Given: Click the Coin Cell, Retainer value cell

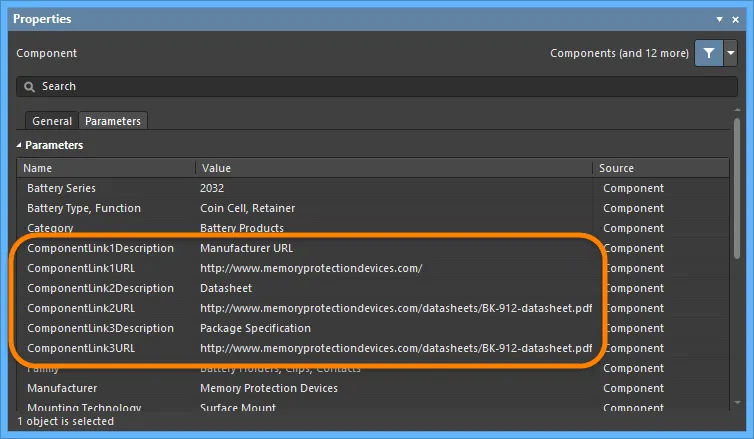Looking at the screenshot, I should [x=248, y=208].
